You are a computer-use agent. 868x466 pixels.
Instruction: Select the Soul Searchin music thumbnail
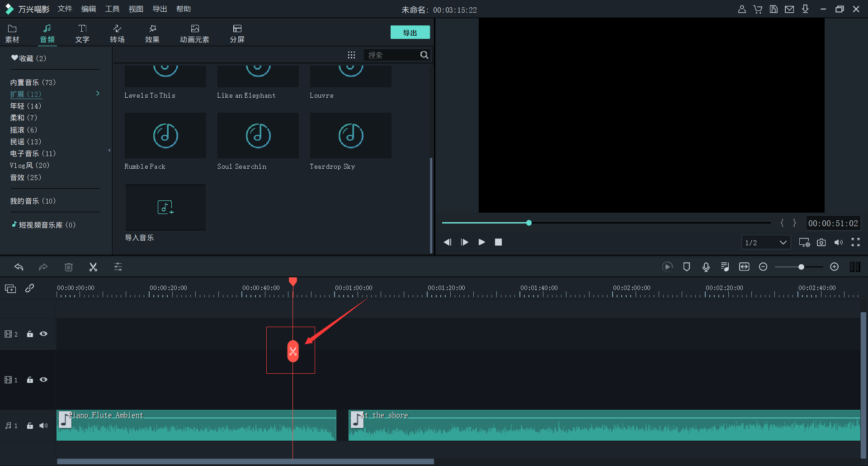(x=258, y=136)
